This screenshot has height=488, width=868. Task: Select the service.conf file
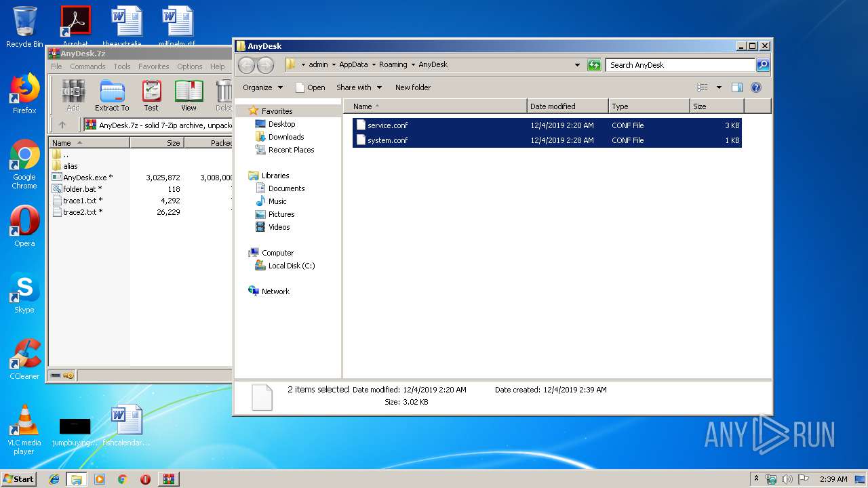click(547, 125)
